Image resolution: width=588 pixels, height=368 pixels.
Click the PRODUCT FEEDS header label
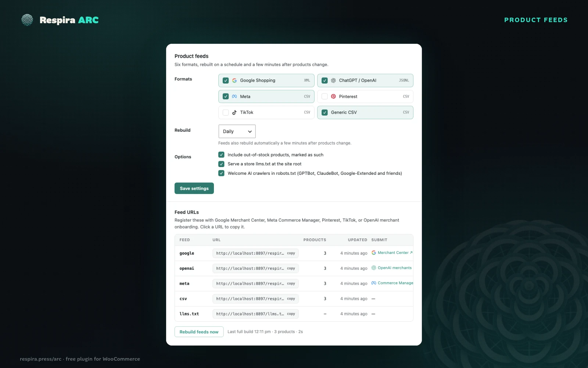536,20
